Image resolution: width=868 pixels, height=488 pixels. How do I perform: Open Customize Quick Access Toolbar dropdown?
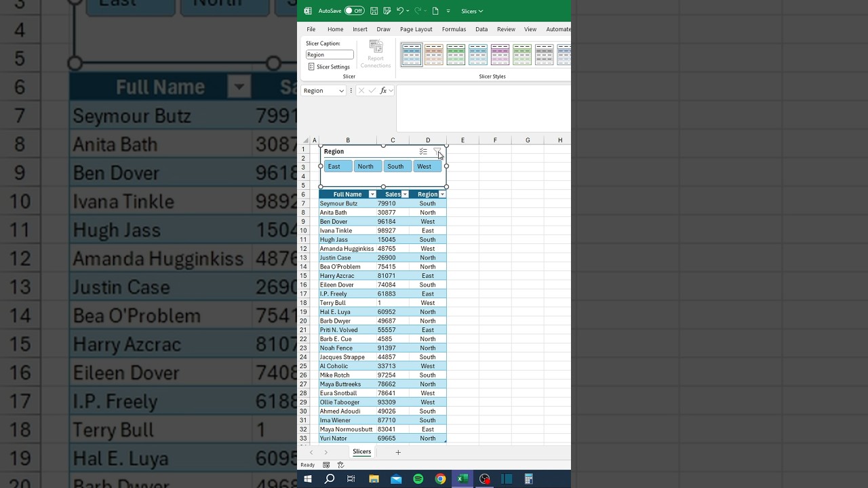[448, 11]
